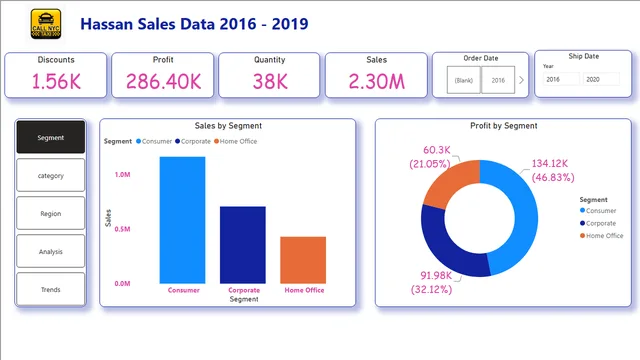Screen dimensions: 640x360
Task: Click the 91.98K (32.12%) data label
Action: [x=431, y=282]
